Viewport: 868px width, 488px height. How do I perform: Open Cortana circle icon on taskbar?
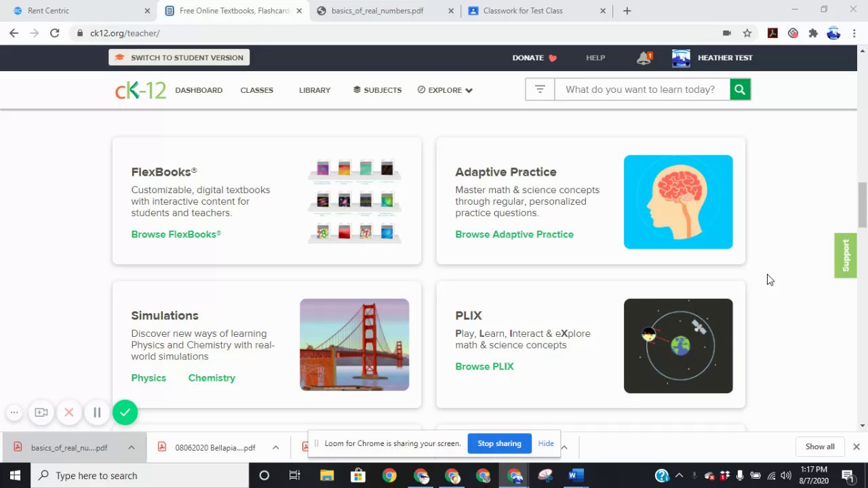click(x=264, y=475)
